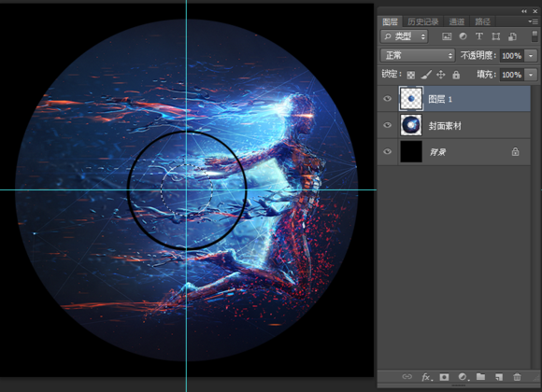Expand the 不透明度 opacity slider arrow
Screen dimensions: 542x392
pyautogui.click(x=531, y=55)
